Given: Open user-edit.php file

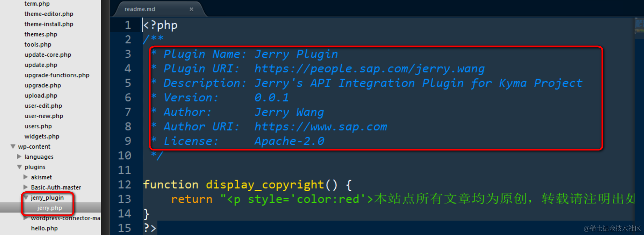Looking at the screenshot, I should pos(43,106).
